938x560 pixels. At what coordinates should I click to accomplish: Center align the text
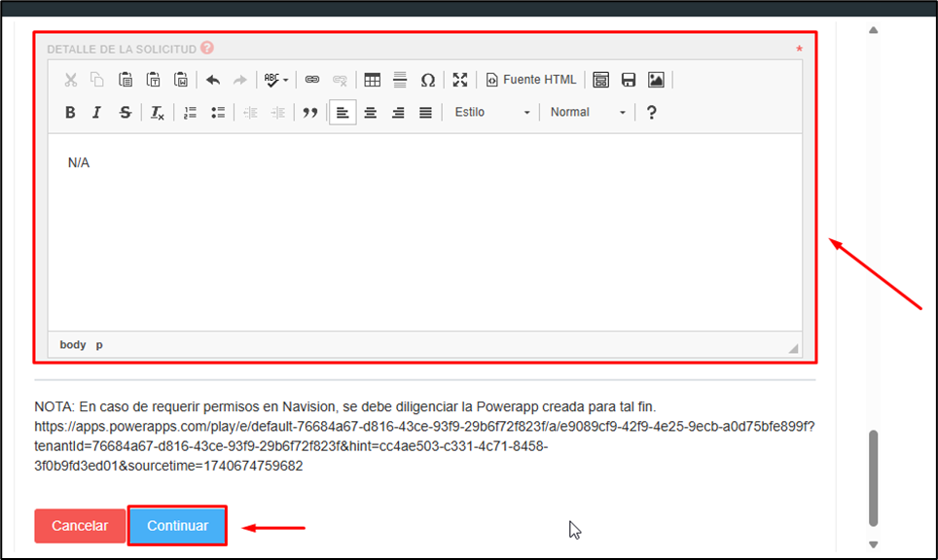click(371, 113)
